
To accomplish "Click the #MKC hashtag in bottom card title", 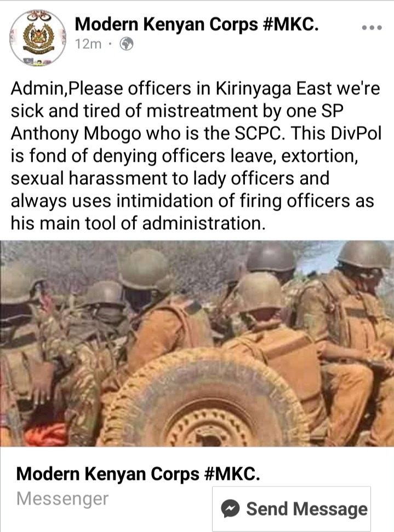I will (232, 474).
